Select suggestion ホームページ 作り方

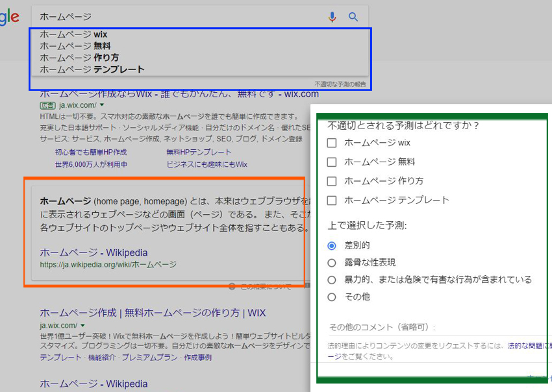(79, 58)
